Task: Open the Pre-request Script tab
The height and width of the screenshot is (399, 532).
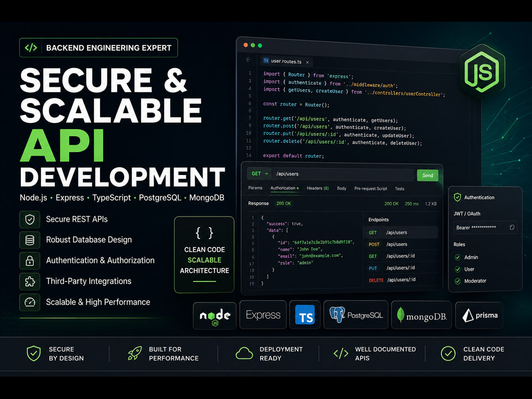Action: pos(370,189)
